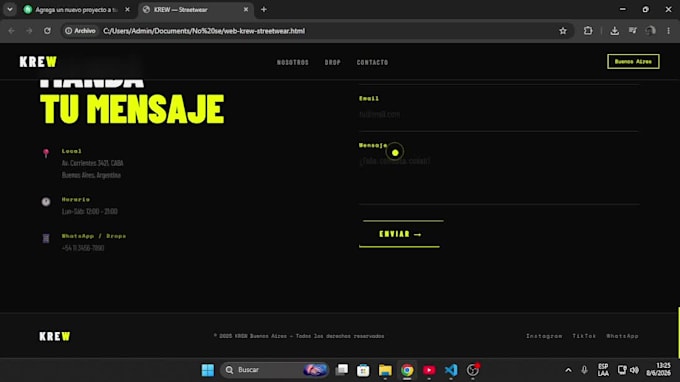Open the taskbar clock and date
Image resolution: width=680 pixels, height=382 pixels.
(659, 369)
